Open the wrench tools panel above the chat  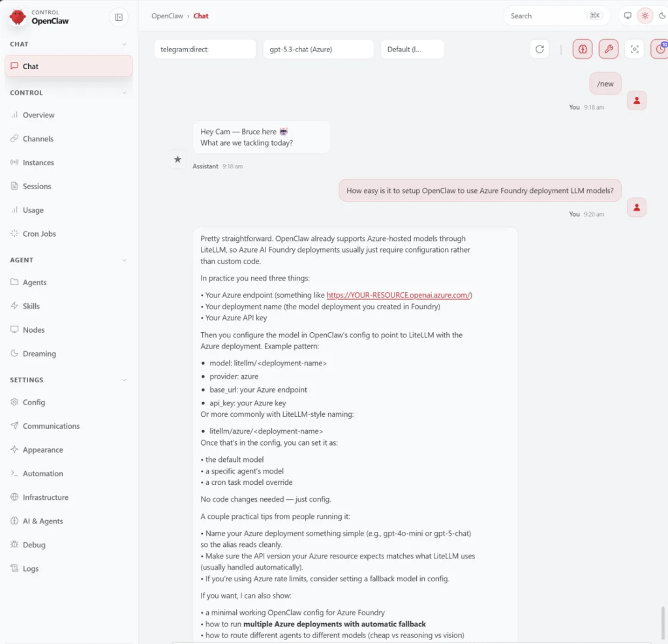[x=608, y=49]
